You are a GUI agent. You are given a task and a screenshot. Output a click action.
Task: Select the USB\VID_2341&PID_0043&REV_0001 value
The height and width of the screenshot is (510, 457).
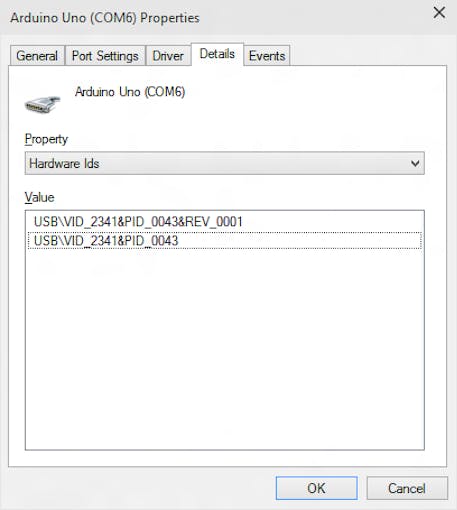pyautogui.click(x=138, y=222)
